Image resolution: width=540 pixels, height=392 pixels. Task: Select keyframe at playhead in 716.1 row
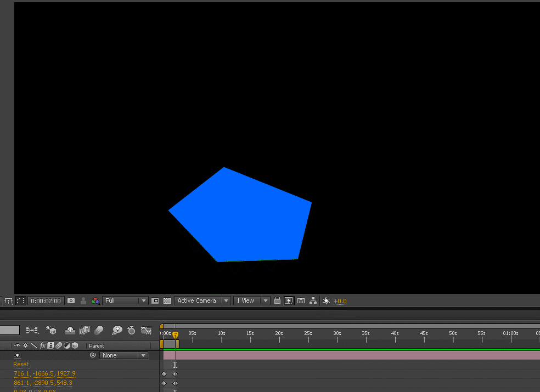point(175,374)
